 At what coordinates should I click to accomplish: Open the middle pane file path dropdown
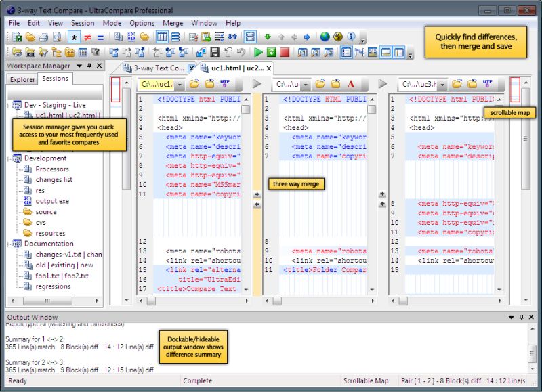coord(306,84)
